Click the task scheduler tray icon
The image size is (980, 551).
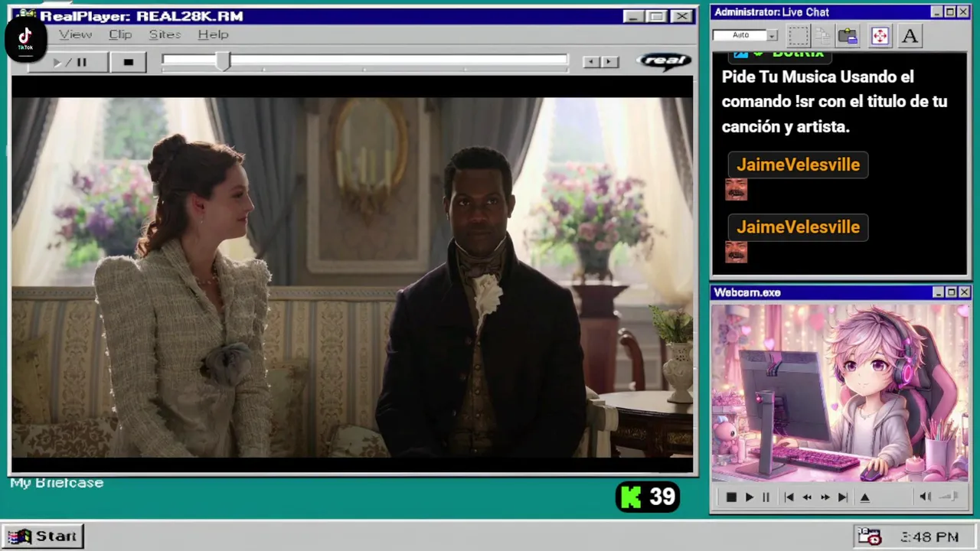[x=869, y=536]
